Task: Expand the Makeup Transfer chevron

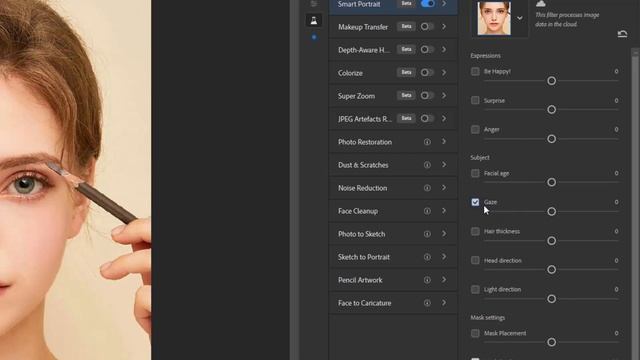Action: (444, 27)
